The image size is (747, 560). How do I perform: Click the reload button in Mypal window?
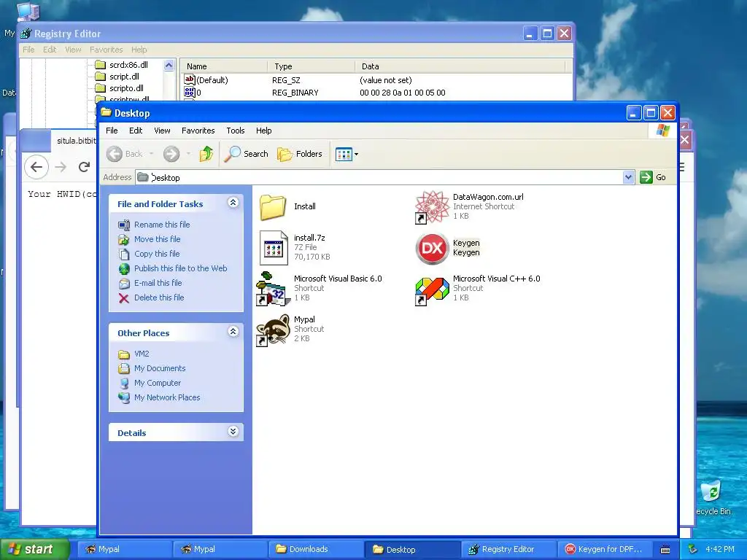point(85,167)
